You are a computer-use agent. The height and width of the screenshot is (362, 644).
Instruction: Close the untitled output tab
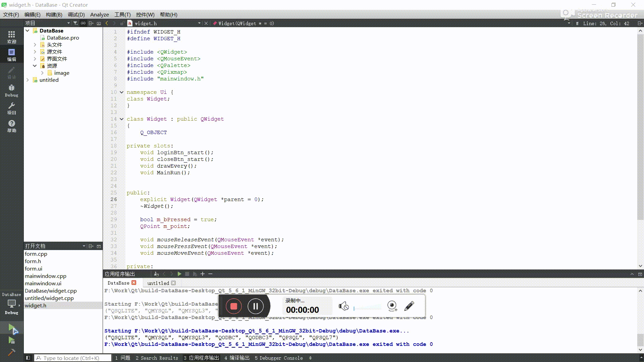pos(173,283)
